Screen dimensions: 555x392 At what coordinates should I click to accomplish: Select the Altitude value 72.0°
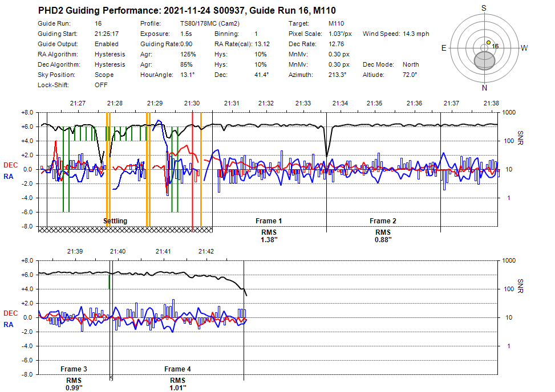[x=410, y=75]
